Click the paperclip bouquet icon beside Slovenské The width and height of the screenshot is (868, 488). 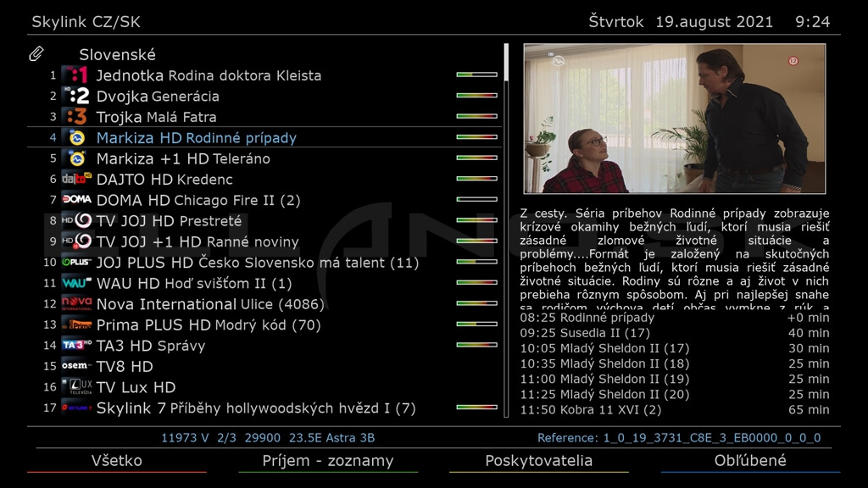click(x=36, y=53)
